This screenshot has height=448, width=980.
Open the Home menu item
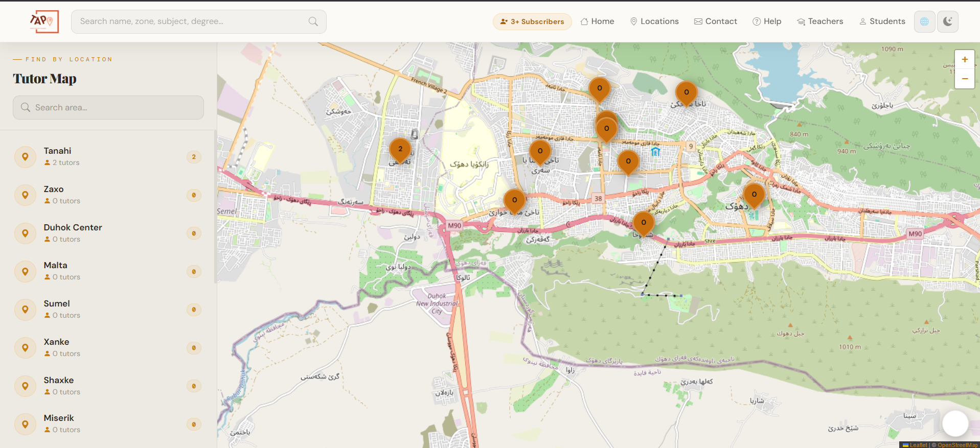597,21
